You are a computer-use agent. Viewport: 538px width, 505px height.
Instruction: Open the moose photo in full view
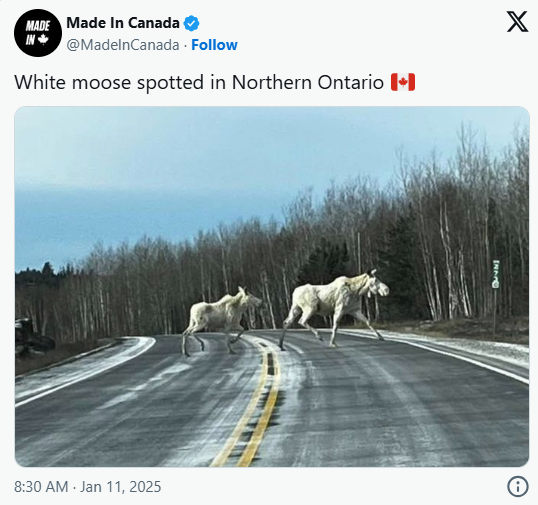272,286
